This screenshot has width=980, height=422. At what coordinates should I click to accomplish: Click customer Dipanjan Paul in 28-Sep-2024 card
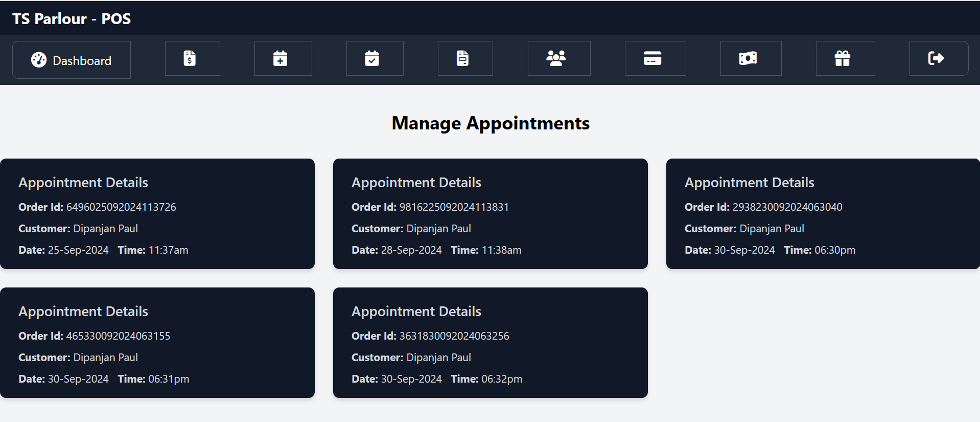[439, 229]
